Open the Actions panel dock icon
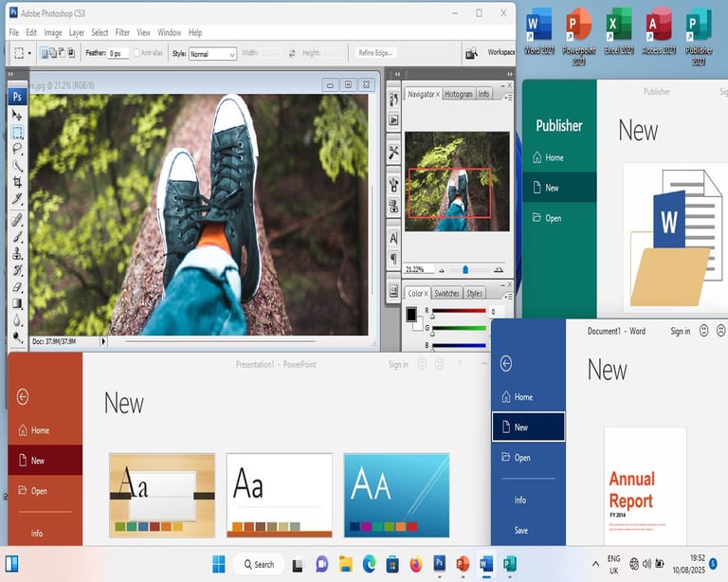Image resolution: width=728 pixels, height=582 pixels. (393, 120)
